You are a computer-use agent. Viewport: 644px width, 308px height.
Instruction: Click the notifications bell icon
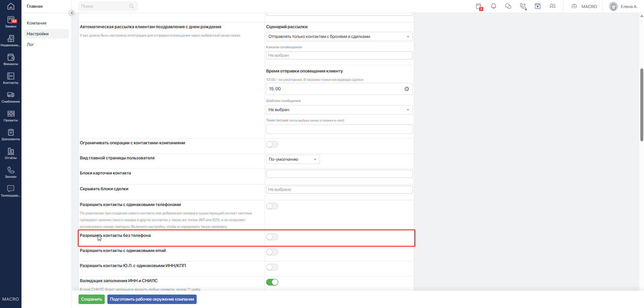493,6
